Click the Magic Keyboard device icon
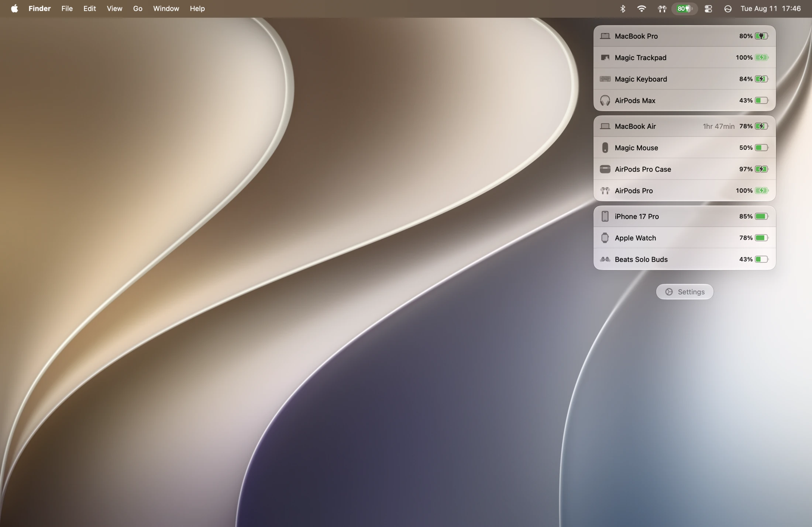 [x=605, y=79]
